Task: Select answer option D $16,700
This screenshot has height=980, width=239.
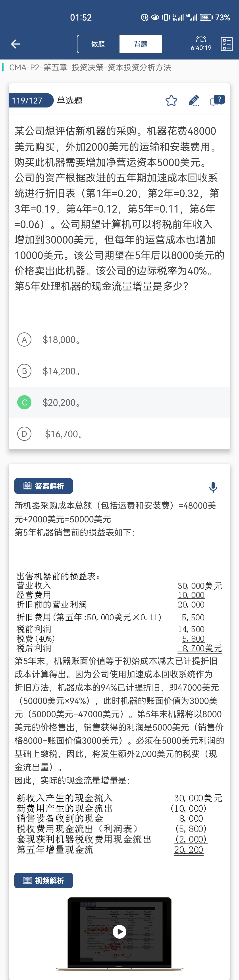Action: (x=119, y=434)
